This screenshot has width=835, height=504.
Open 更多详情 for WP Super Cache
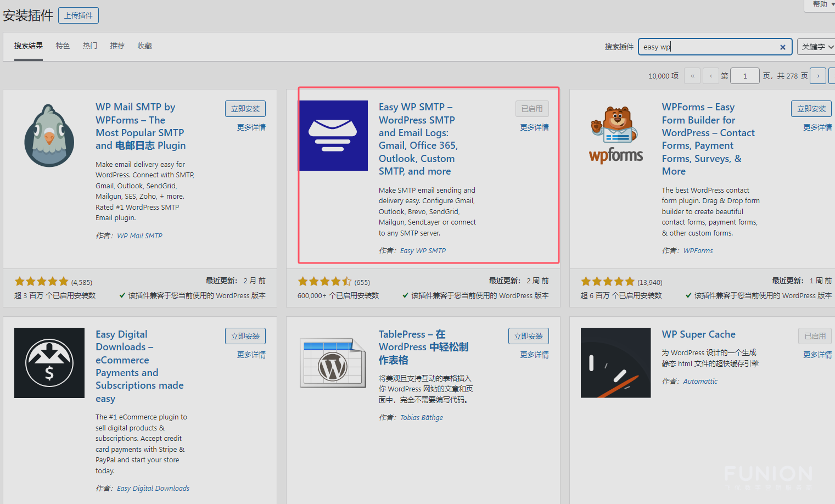click(x=818, y=355)
